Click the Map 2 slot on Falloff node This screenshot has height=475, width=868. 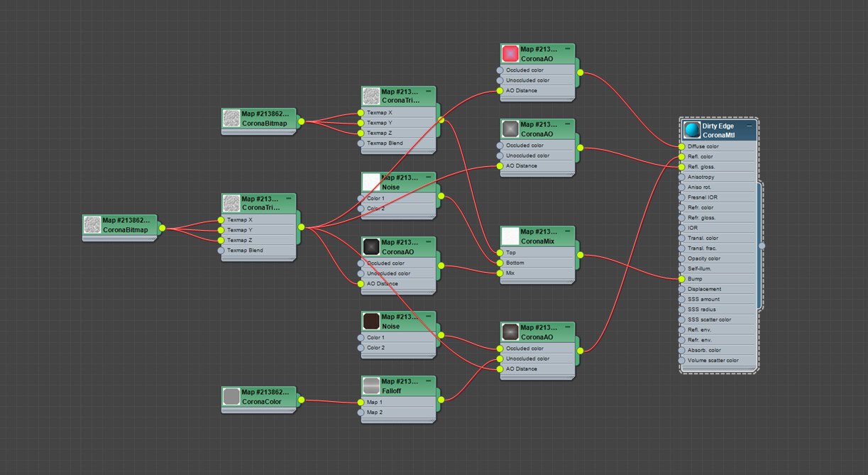[x=362, y=413]
